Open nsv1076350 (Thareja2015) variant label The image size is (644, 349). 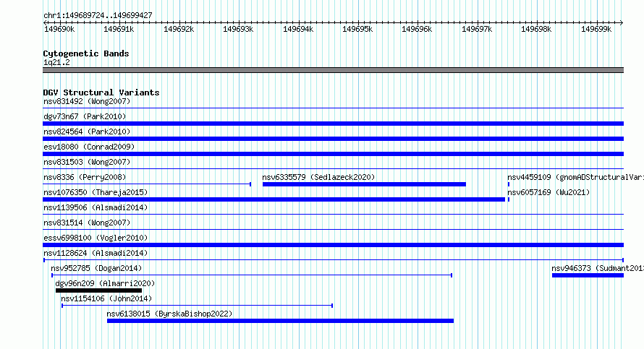click(96, 192)
